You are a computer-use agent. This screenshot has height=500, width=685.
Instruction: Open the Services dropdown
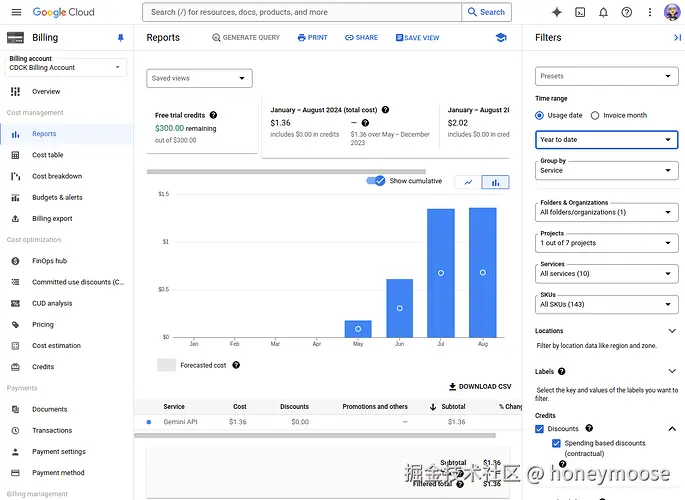[x=606, y=273]
